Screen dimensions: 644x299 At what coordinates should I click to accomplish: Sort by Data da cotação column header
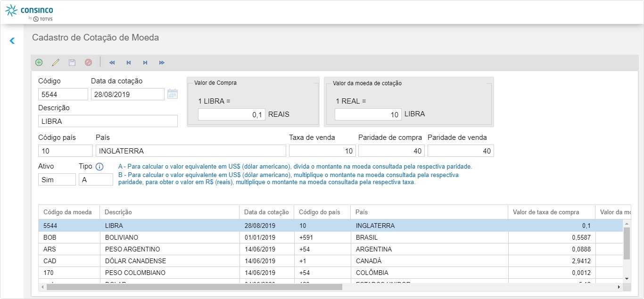coord(266,212)
